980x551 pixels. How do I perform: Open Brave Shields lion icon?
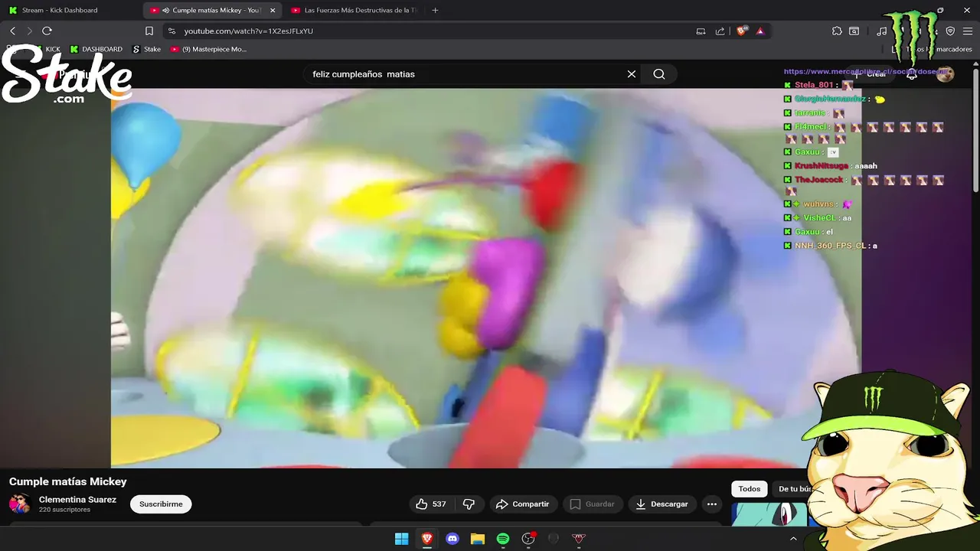(741, 31)
